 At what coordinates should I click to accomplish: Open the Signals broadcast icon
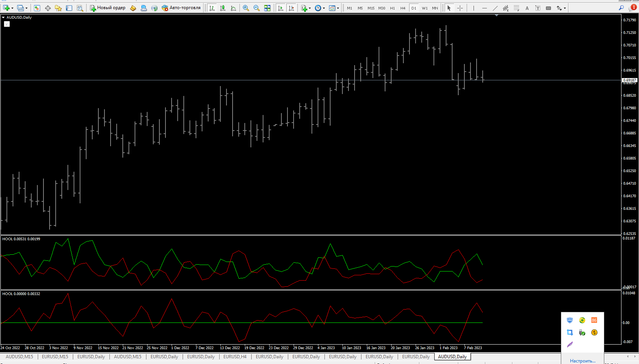coord(154,8)
